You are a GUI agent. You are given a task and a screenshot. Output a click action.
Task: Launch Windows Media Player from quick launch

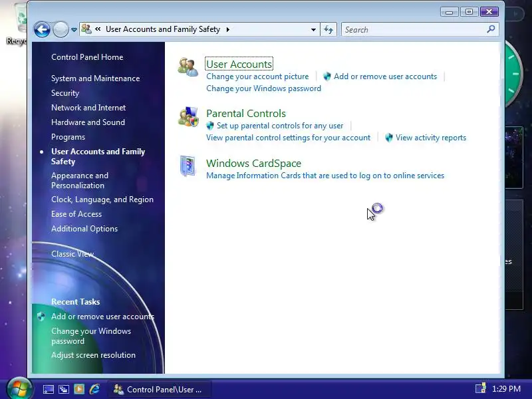click(79, 389)
